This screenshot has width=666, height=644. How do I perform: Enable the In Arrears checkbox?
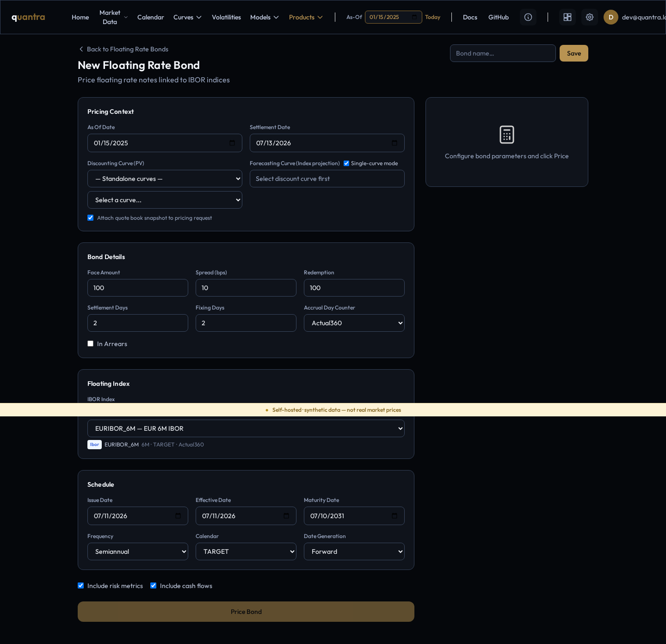(x=91, y=344)
